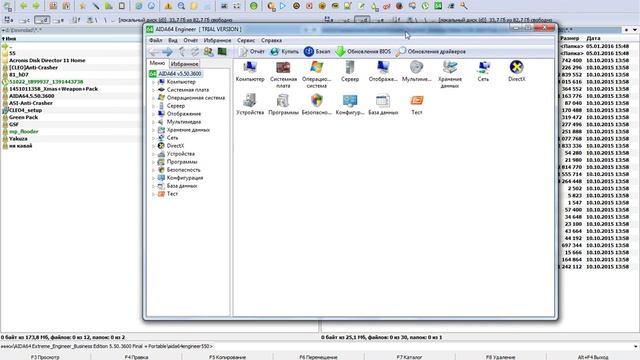Expand the Сервер tree node
Viewport: 640px width, 360px height.
(x=153, y=106)
